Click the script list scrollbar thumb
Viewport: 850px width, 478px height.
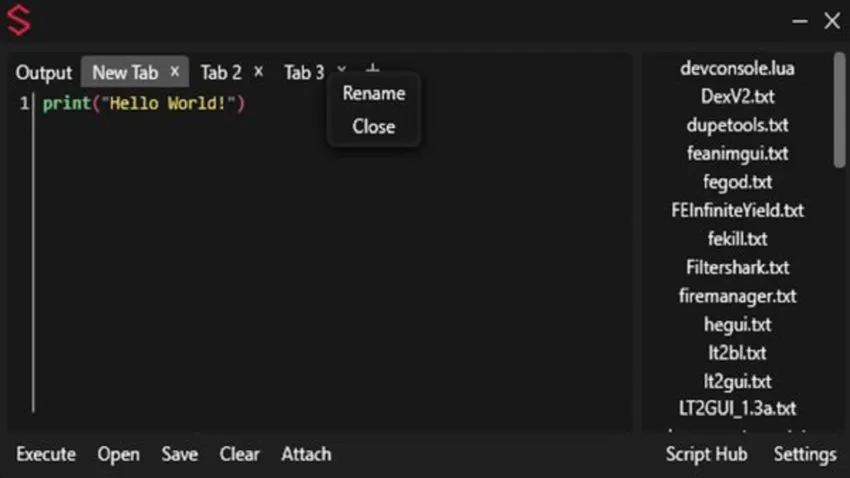tap(839, 110)
